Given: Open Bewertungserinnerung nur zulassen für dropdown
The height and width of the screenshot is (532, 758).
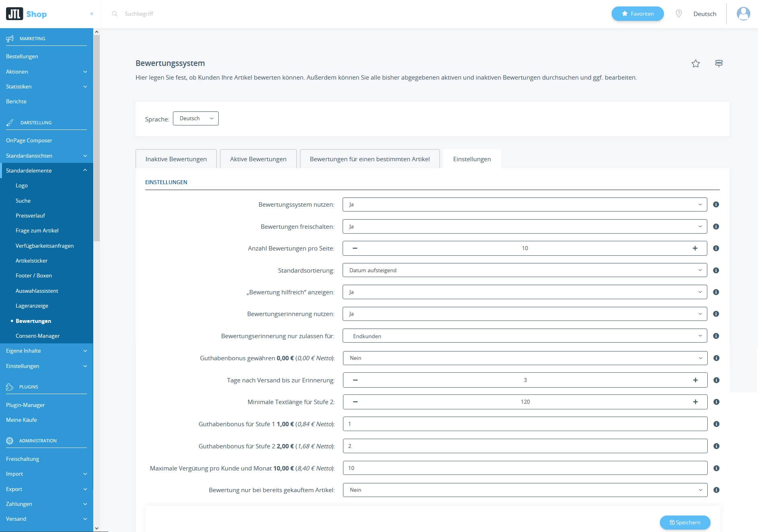Looking at the screenshot, I should pyautogui.click(x=525, y=336).
